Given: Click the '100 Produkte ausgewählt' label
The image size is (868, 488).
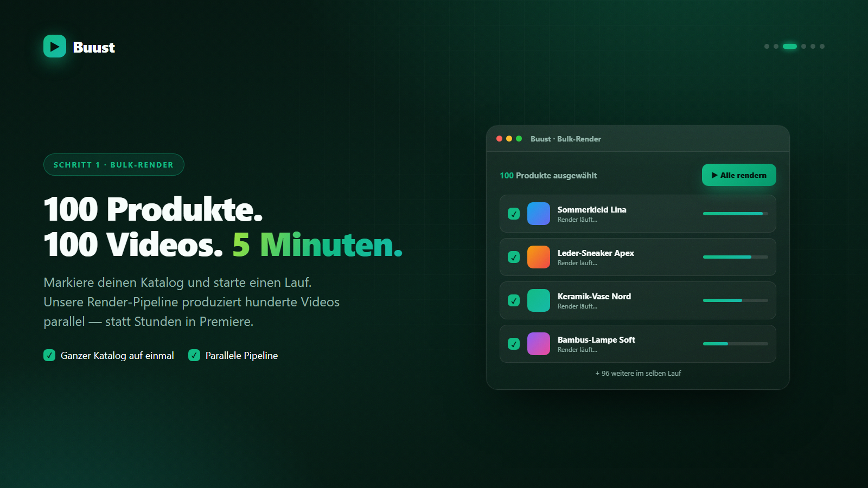Looking at the screenshot, I should coord(548,176).
